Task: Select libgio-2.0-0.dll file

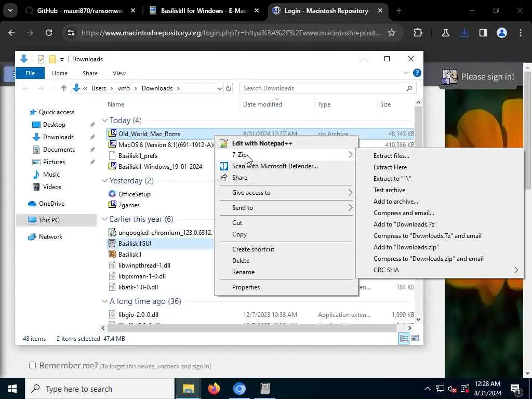Action: tap(138, 314)
